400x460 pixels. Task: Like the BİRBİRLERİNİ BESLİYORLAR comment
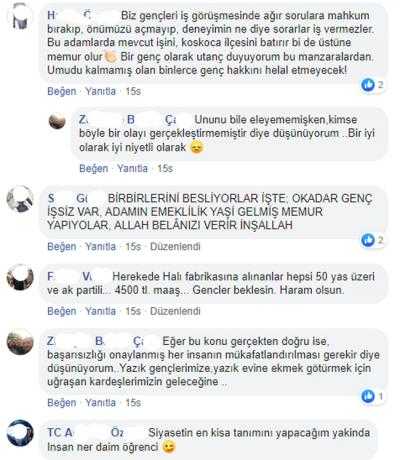coord(62,247)
